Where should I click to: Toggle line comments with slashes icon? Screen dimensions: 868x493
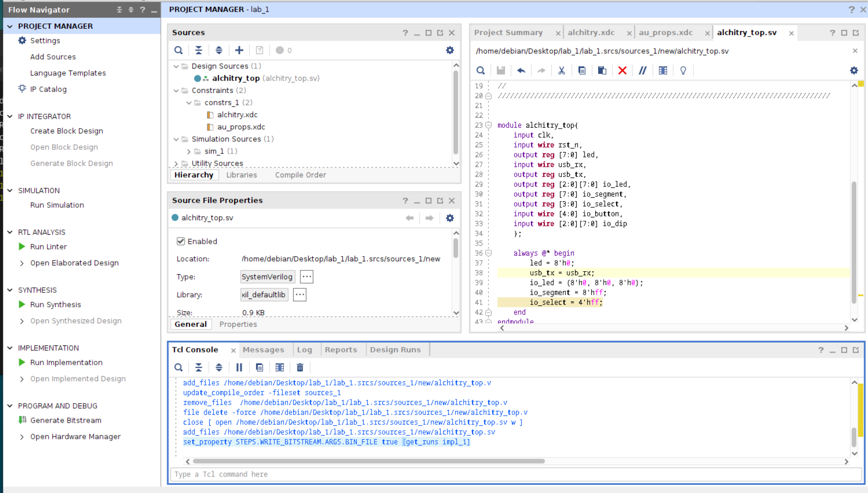click(642, 70)
